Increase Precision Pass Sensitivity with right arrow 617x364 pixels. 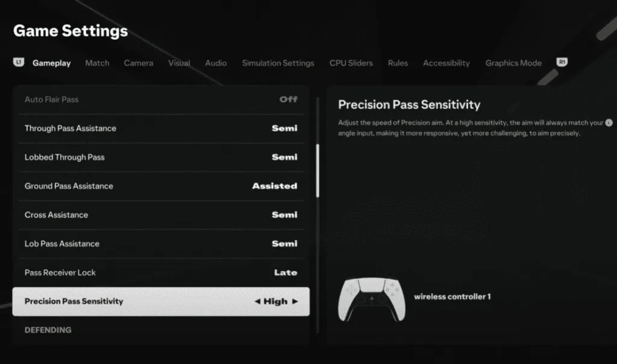point(295,301)
